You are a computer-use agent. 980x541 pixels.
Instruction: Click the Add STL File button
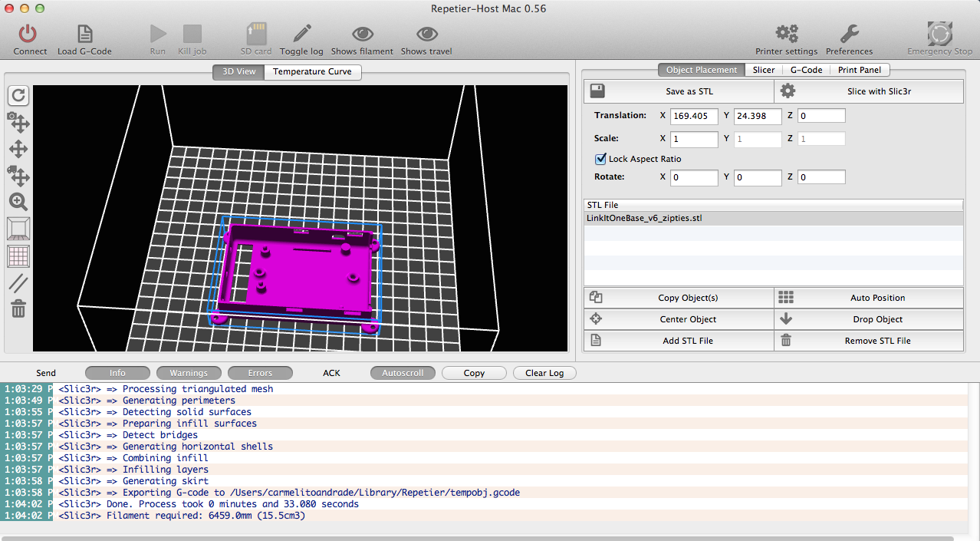[x=679, y=341]
